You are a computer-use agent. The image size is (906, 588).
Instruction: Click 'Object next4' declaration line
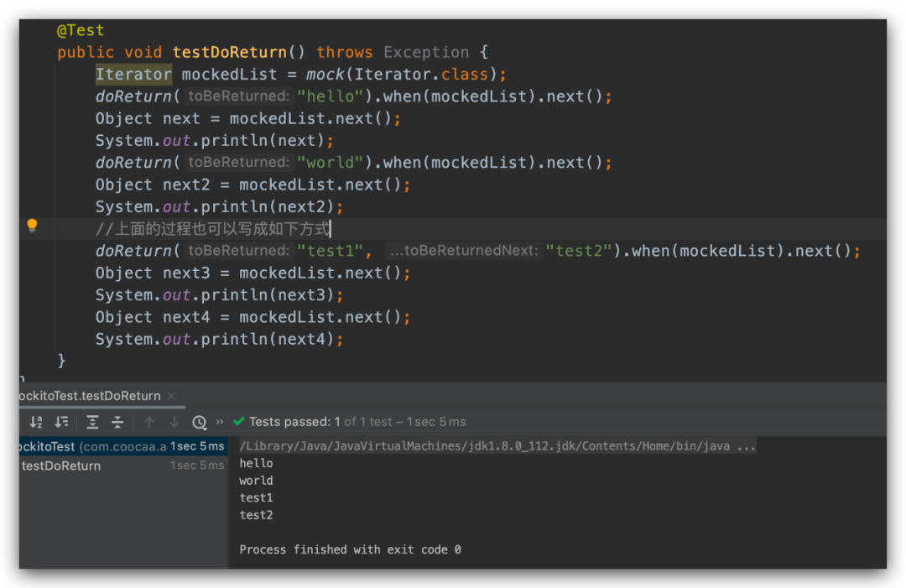253,317
